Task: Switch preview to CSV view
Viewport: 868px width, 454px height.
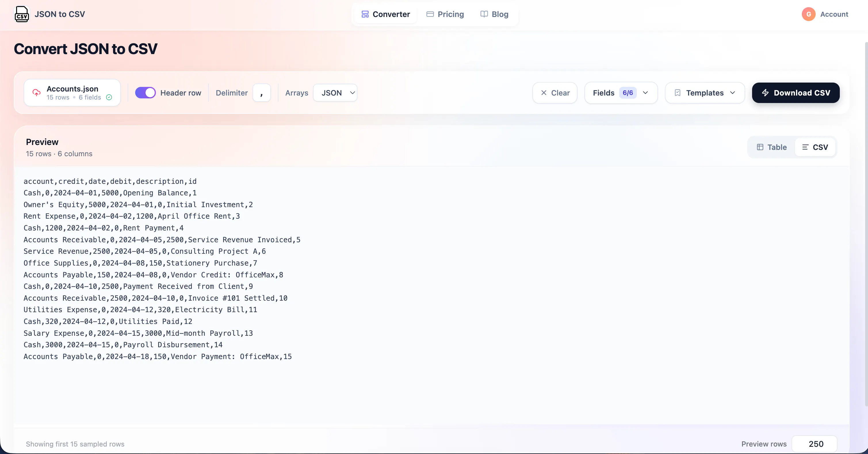Action: tap(815, 147)
